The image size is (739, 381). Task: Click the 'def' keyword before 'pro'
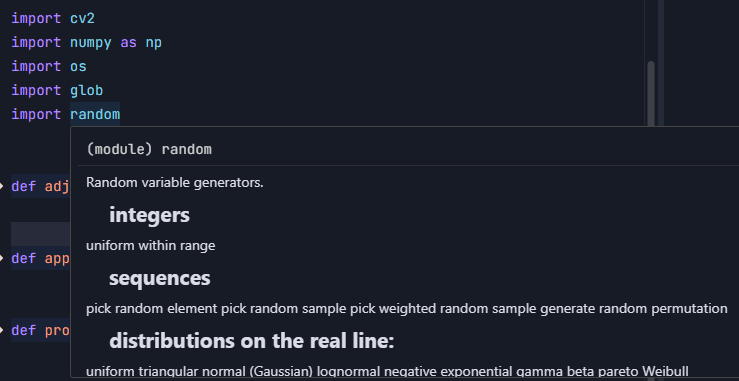[x=24, y=330]
